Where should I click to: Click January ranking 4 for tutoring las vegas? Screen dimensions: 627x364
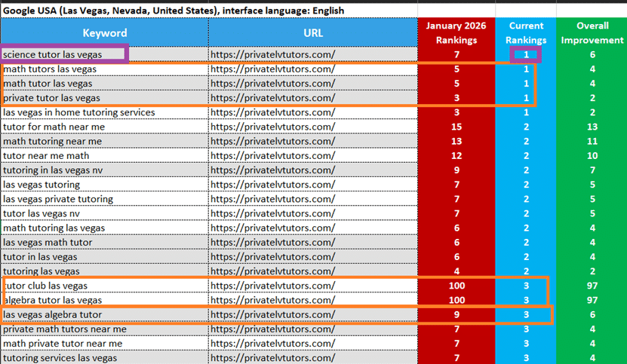[x=456, y=271]
